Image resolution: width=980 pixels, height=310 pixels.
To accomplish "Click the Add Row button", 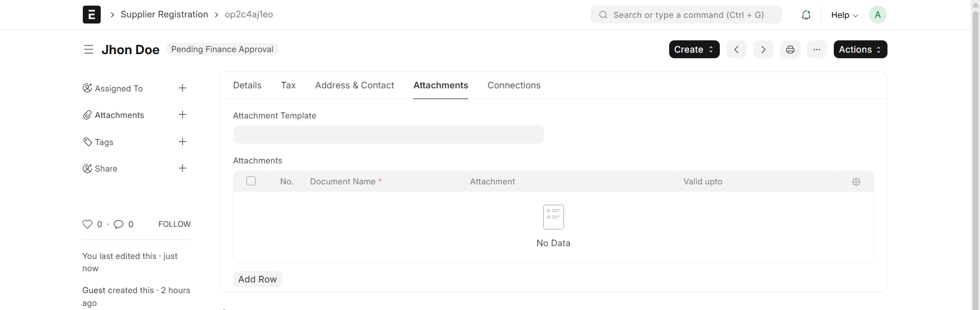I will (258, 279).
